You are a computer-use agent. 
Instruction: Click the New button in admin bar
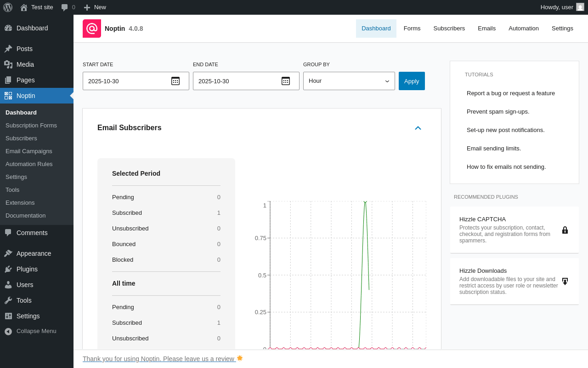(x=95, y=7)
